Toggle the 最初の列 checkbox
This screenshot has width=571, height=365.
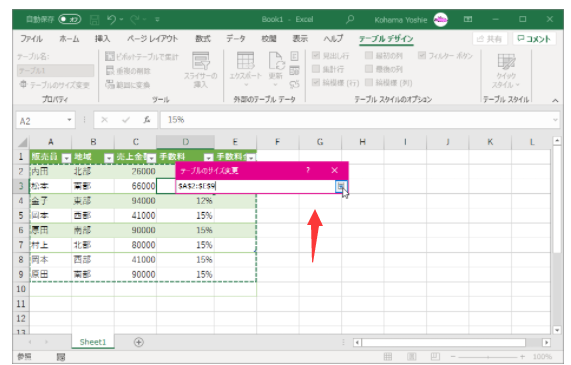click(369, 55)
